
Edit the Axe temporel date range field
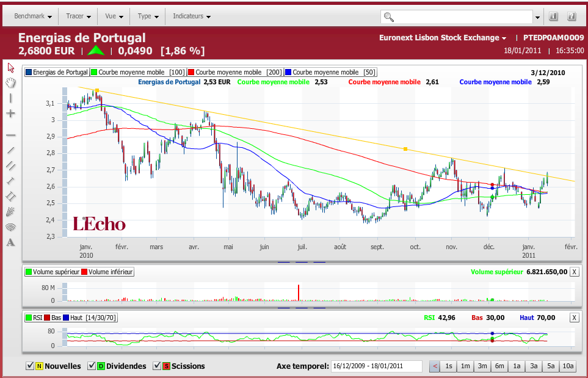377,366
